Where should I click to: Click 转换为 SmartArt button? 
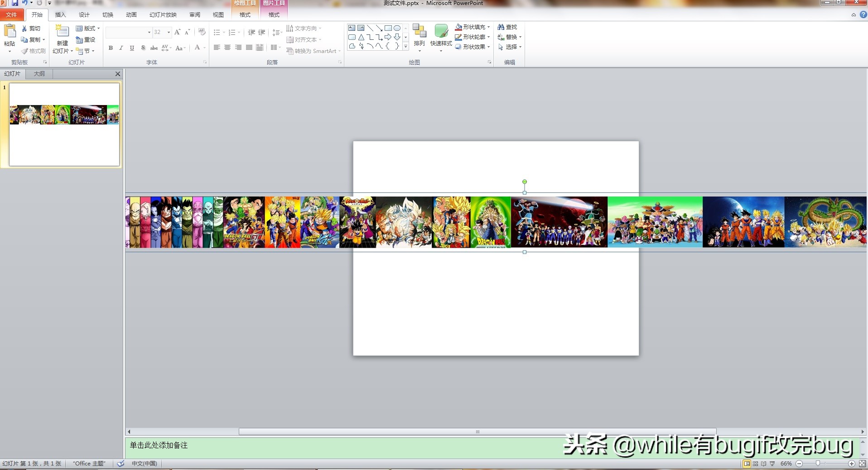(x=313, y=51)
